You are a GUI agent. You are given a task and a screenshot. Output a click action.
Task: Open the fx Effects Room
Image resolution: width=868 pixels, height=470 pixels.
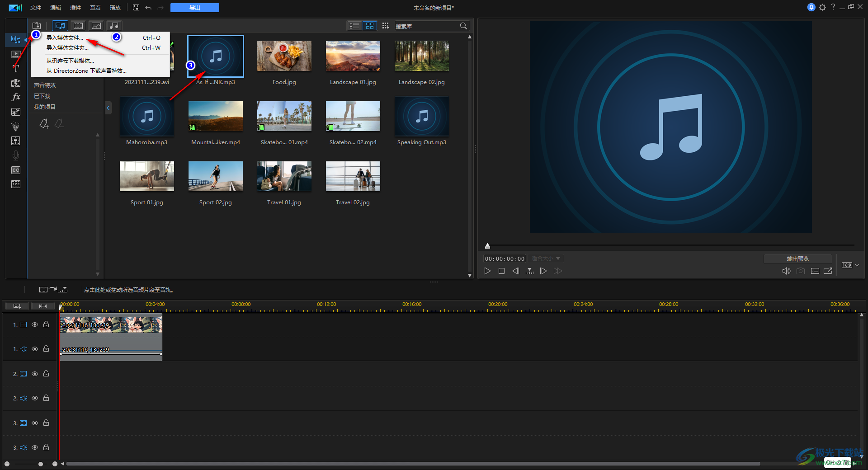(x=16, y=97)
